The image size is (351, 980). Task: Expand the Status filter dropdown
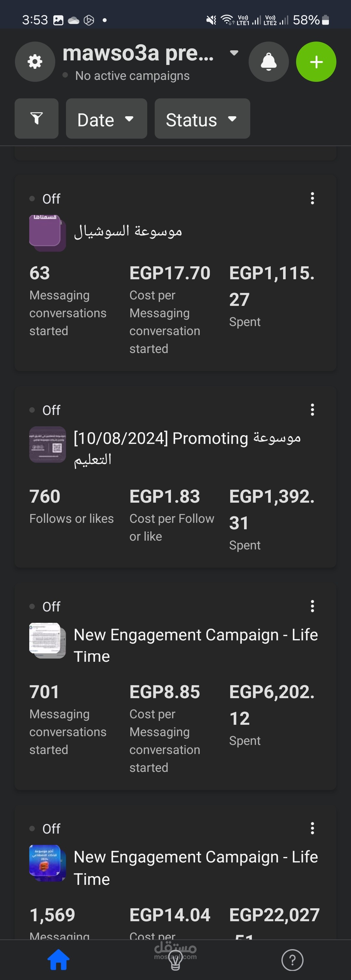click(202, 119)
